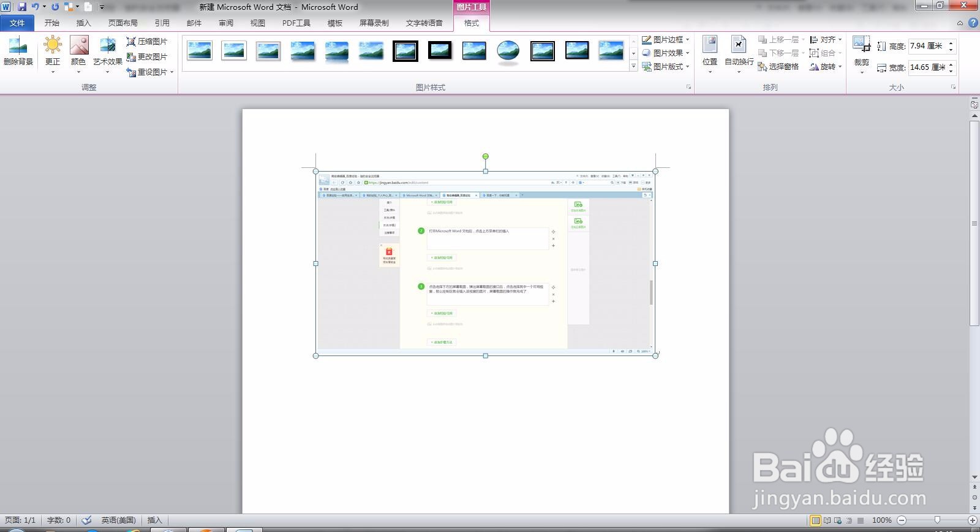
Task: Open the PDF工具 tab
Action: point(296,23)
